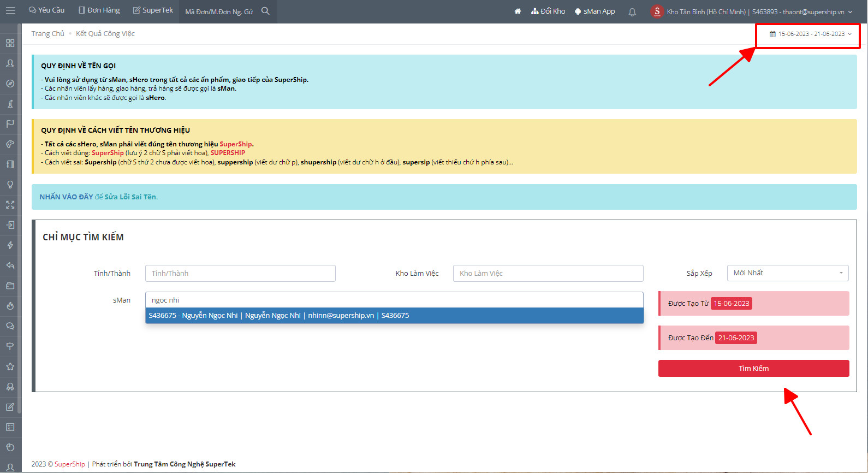Open the Yêu Cầu menu
Image resolution: width=868 pixels, height=473 pixels.
pos(46,10)
